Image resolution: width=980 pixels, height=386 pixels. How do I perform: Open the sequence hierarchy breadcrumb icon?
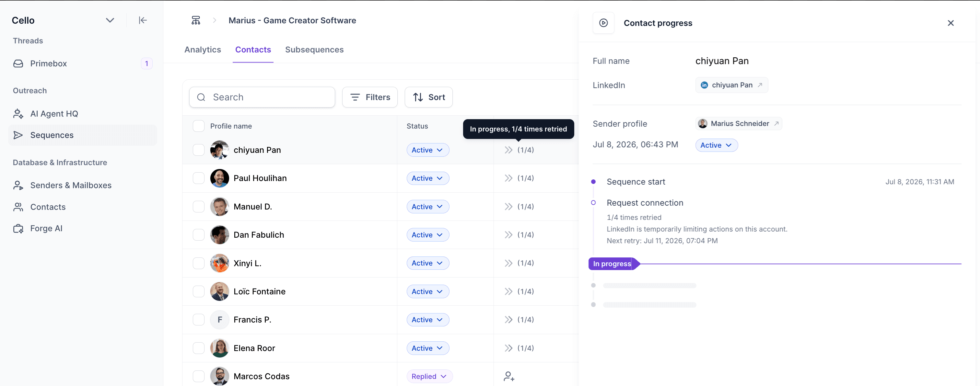tap(195, 20)
